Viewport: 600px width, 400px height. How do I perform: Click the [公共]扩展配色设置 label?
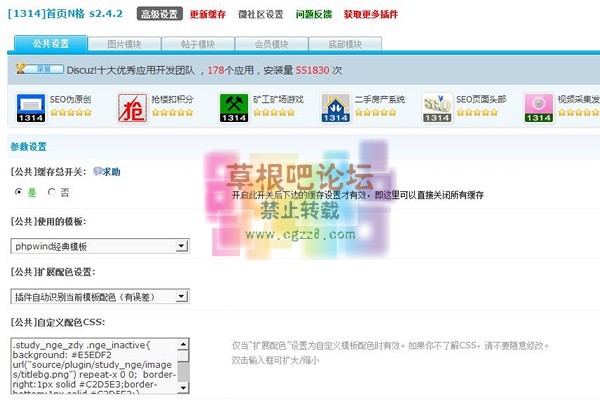point(53,272)
